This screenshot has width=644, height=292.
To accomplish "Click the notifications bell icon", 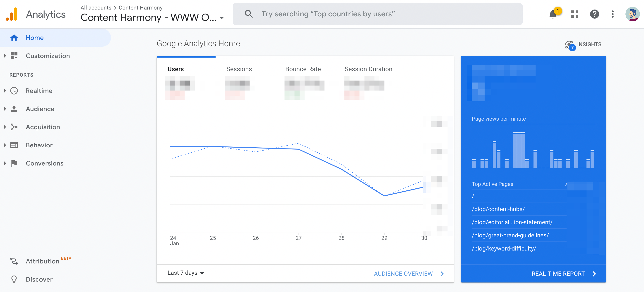I will (x=554, y=14).
